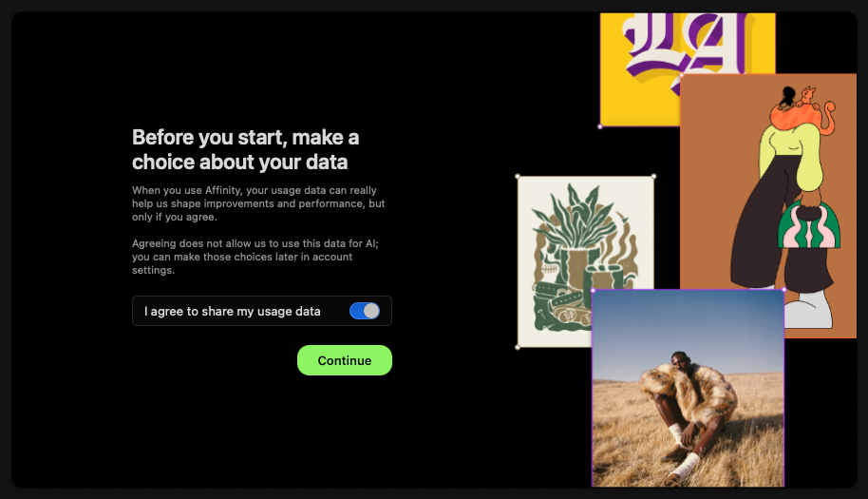868x499 pixels.
Task: Click the orange cat on the woman's head
Action: tap(805, 105)
